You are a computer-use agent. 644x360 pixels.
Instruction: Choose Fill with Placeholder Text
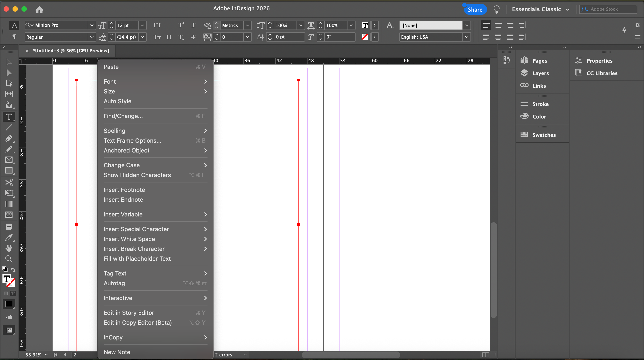(137, 258)
